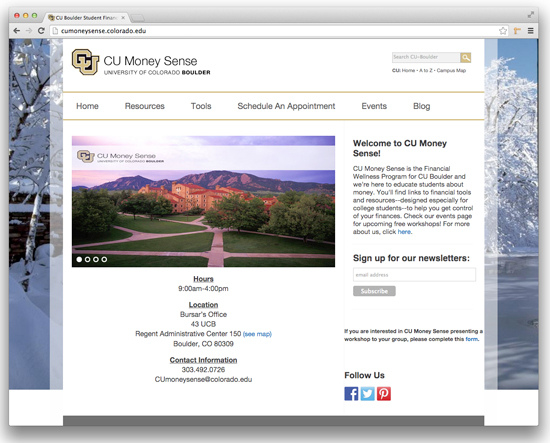The height and width of the screenshot is (443, 550).
Task: Click the phone number 303.492.0726
Action: tap(203, 370)
